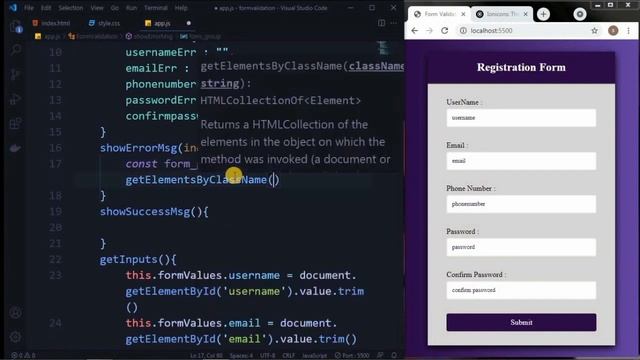The image size is (640, 360).
Task: Open the Manage gear in VS Code
Action: point(16,337)
